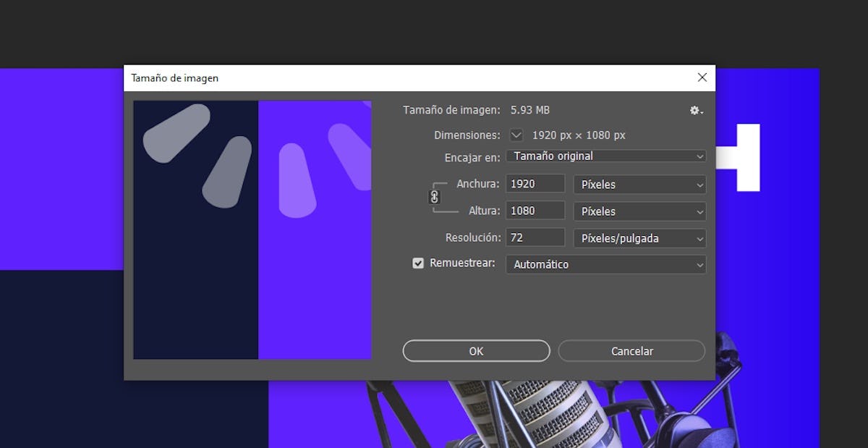Select the Altura field showing 1080

pyautogui.click(x=535, y=211)
